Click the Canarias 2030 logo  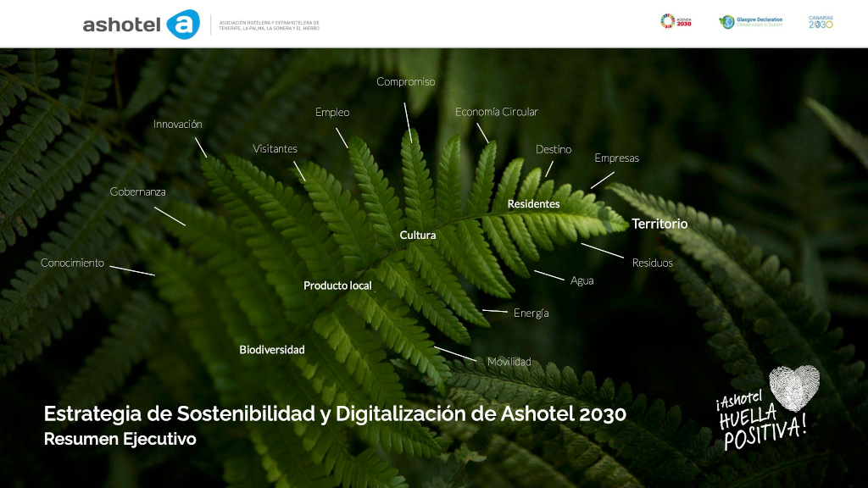pos(821,22)
